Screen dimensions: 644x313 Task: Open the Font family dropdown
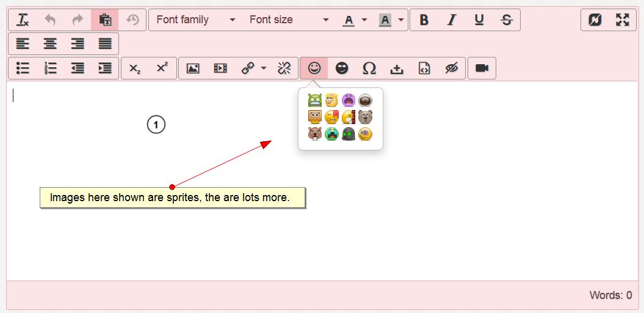[195, 20]
